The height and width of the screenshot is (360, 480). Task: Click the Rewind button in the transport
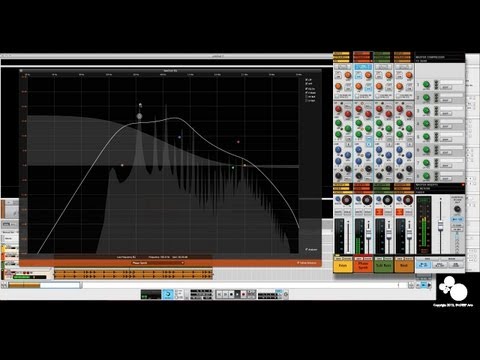(219, 294)
